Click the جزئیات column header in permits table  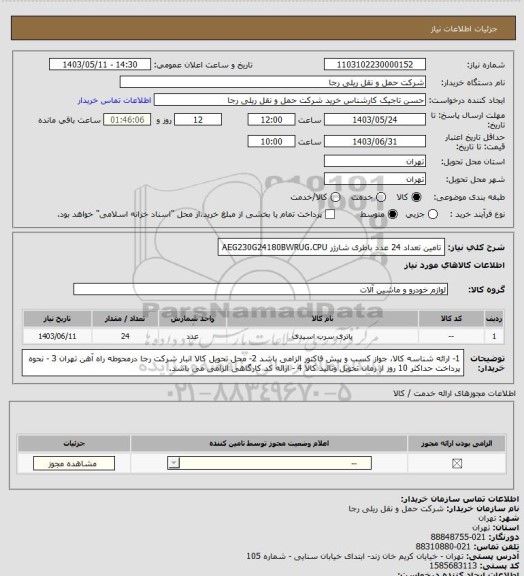click(x=74, y=443)
